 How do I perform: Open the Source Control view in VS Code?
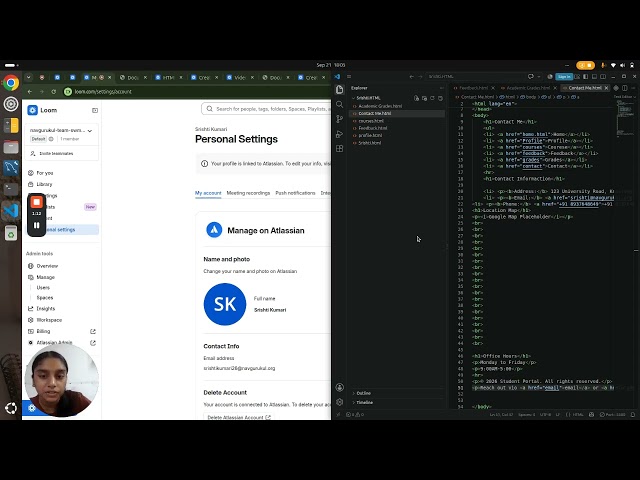[x=340, y=119]
